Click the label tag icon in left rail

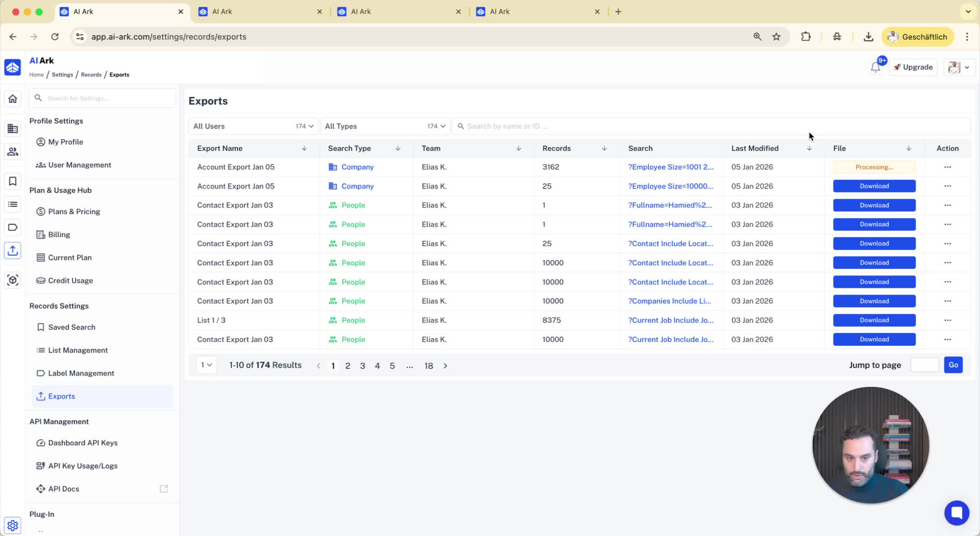tap(12, 227)
